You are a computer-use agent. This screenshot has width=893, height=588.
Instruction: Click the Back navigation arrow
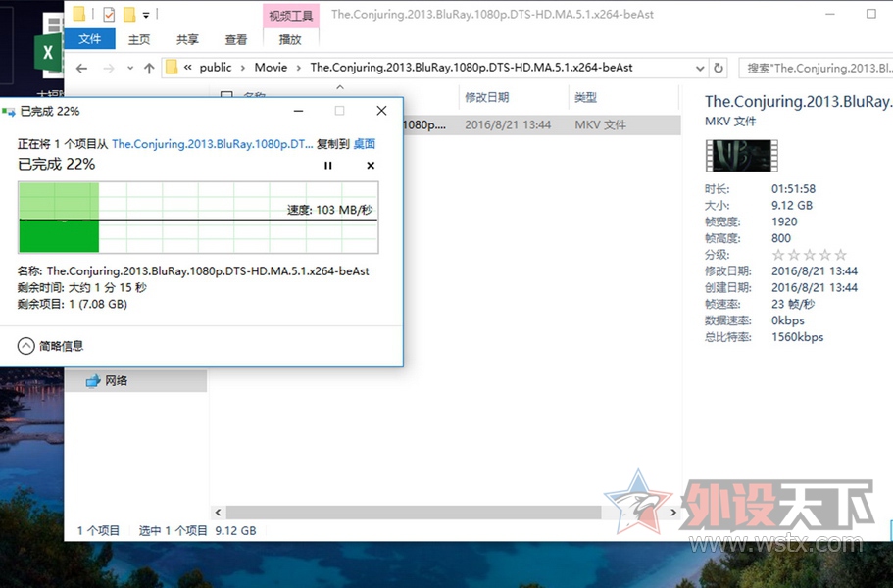pyautogui.click(x=82, y=69)
